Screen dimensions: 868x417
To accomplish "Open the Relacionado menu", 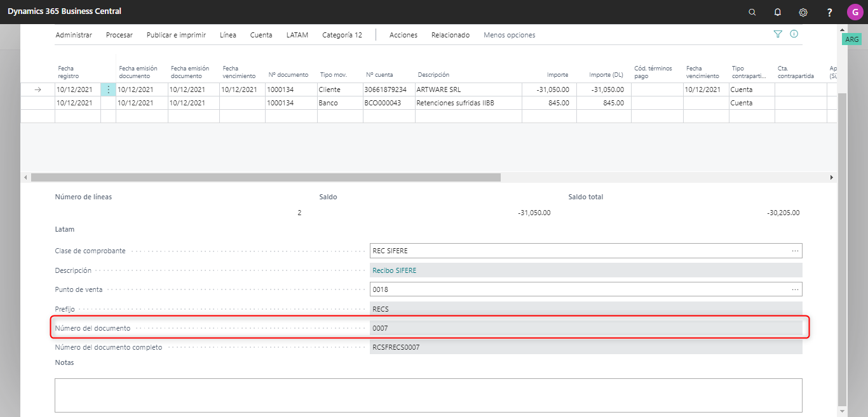I will [451, 35].
